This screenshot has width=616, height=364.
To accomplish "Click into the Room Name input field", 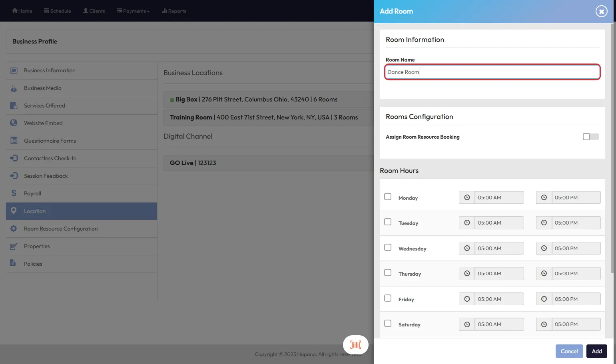I will point(492,72).
